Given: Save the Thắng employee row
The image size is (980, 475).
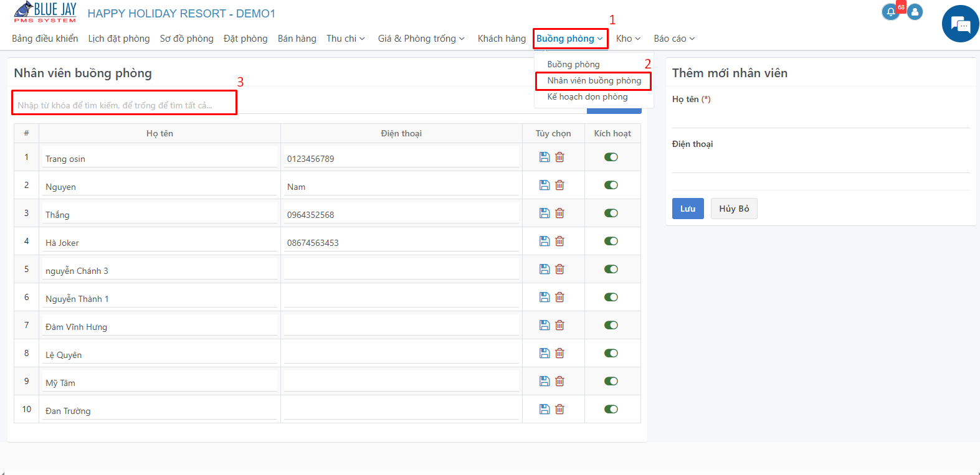Looking at the screenshot, I should pos(545,213).
